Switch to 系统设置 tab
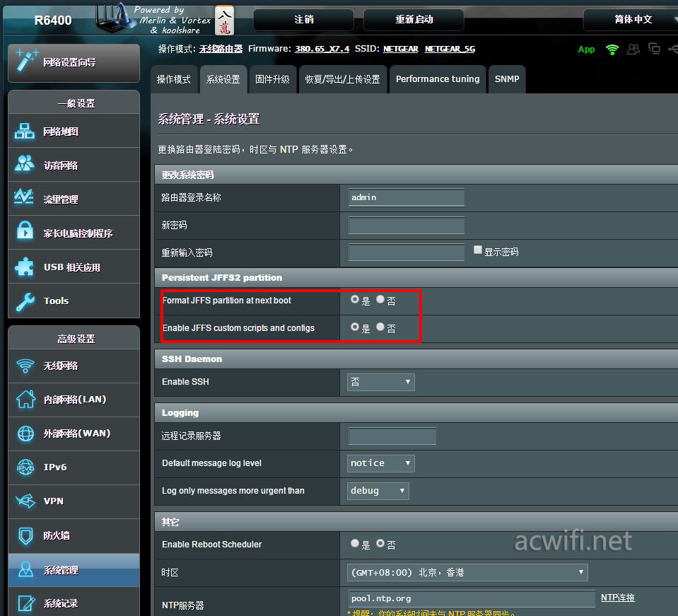This screenshot has width=678, height=616. (x=223, y=80)
